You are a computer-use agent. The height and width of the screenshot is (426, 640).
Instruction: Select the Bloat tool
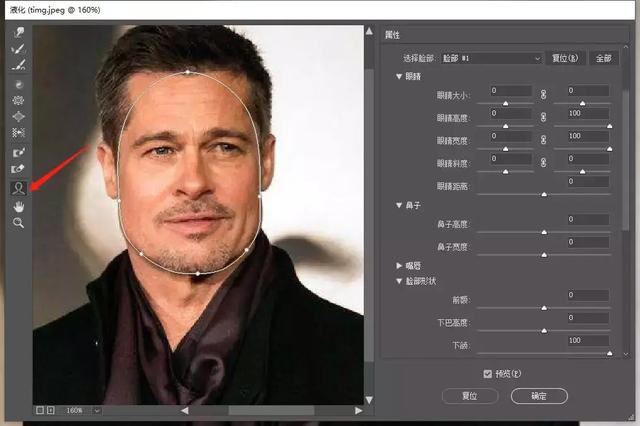point(18,117)
